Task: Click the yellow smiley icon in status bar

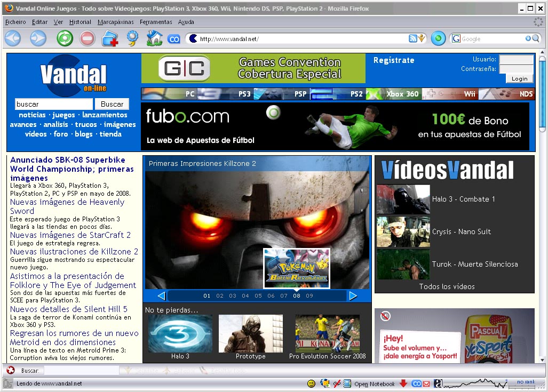Action: click(x=311, y=383)
